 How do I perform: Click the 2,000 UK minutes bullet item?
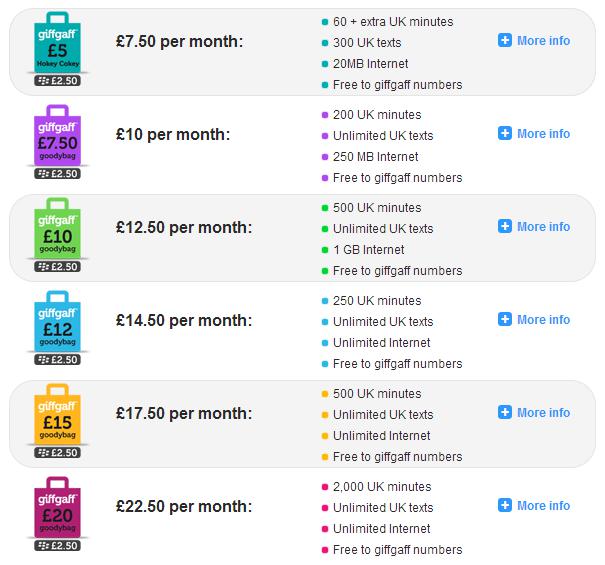click(377, 487)
